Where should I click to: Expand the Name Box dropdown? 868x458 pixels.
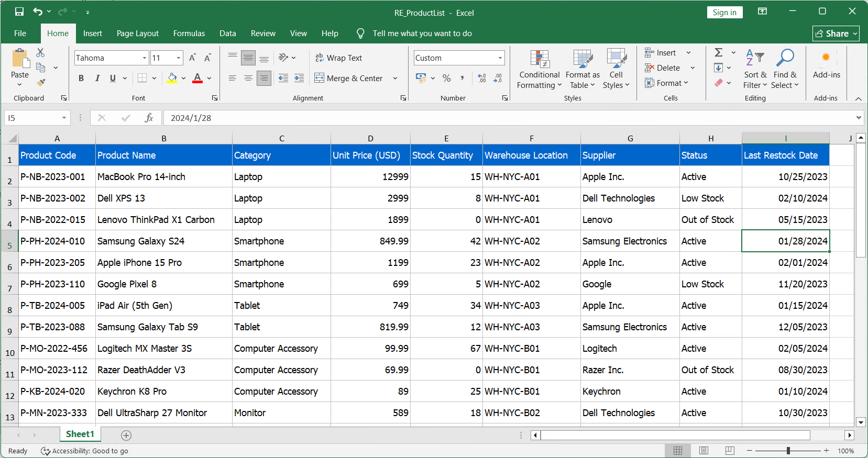click(x=64, y=118)
